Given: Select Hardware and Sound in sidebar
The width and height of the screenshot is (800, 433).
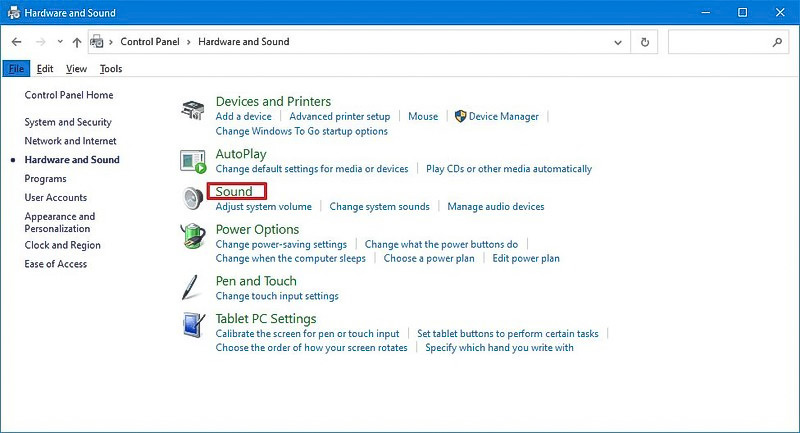Looking at the screenshot, I should (72, 160).
